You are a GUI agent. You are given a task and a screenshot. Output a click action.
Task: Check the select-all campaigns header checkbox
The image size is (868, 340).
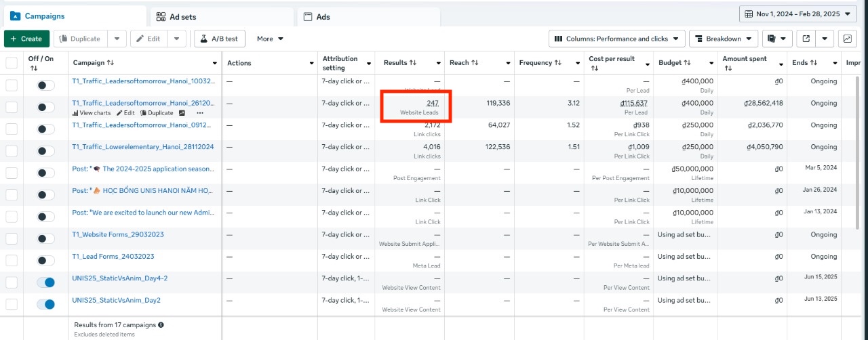[x=12, y=63]
